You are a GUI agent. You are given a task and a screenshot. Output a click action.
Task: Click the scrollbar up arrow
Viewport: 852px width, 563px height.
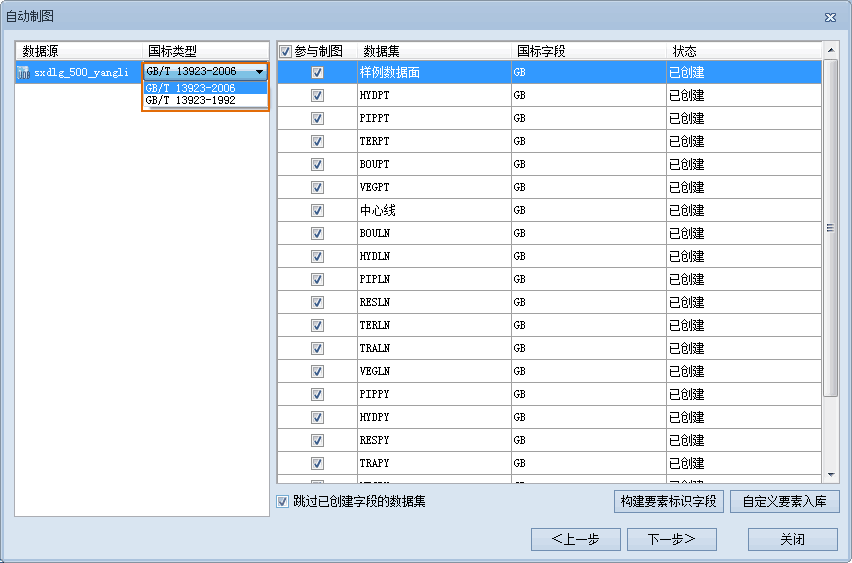click(x=831, y=50)
